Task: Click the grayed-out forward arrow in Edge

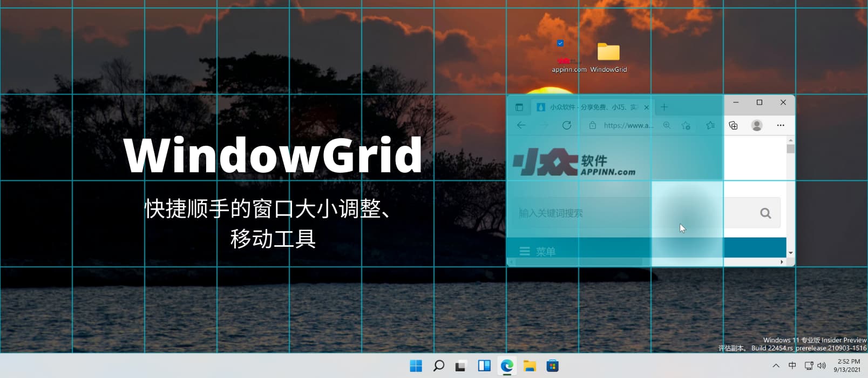Action: (544, 125)
